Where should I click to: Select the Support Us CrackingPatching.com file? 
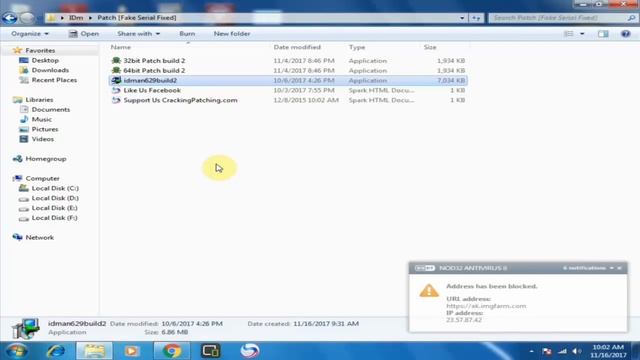(180, 100)
